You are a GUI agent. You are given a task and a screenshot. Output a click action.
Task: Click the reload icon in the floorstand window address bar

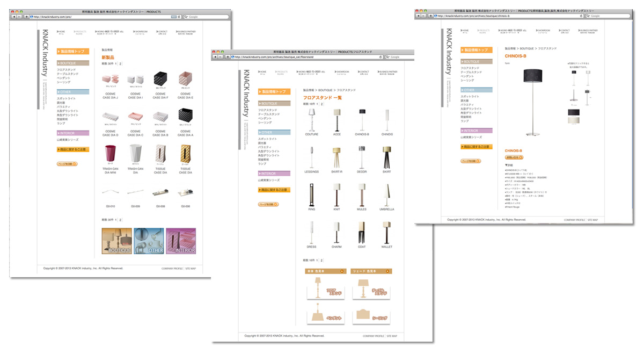point(380,56)
